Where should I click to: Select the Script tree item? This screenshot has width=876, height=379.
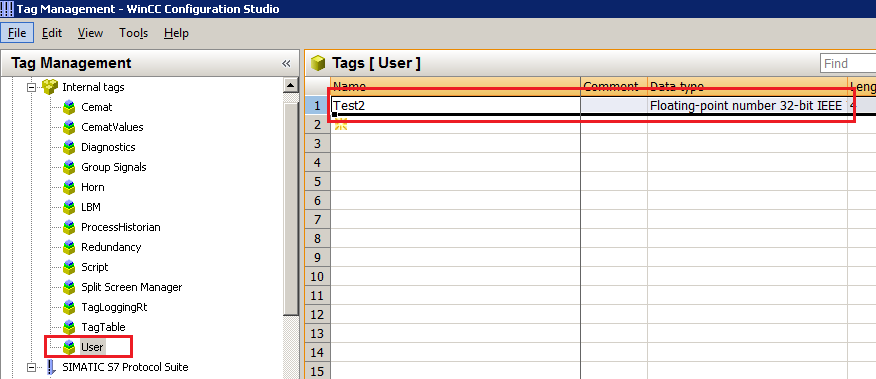pos(95,267)
